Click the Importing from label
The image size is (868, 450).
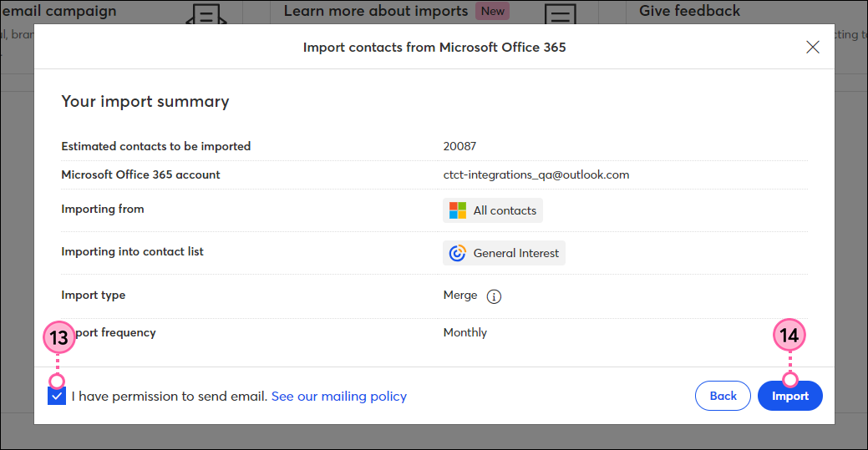[x=103, y=210]
